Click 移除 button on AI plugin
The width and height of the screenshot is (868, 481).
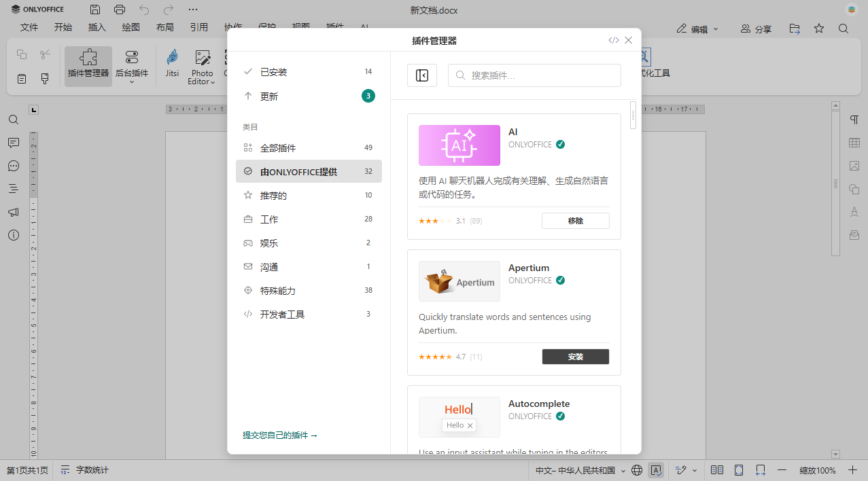point(575,221)
